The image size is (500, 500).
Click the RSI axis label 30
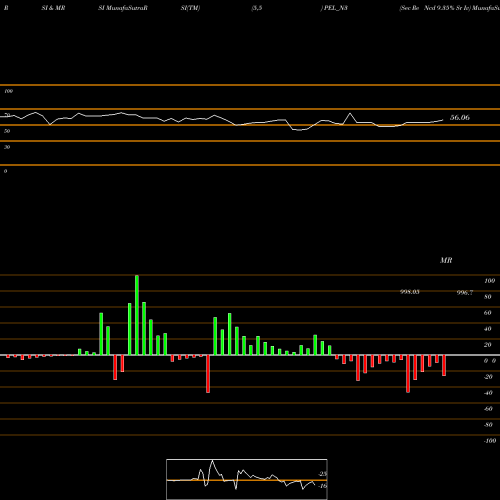coord(7,147)
